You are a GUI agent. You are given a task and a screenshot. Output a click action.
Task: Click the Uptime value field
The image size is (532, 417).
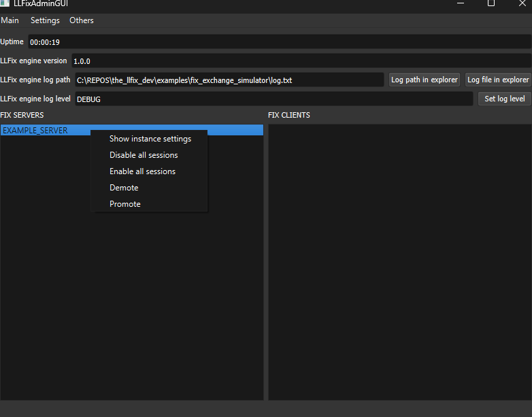click(279, 42)
